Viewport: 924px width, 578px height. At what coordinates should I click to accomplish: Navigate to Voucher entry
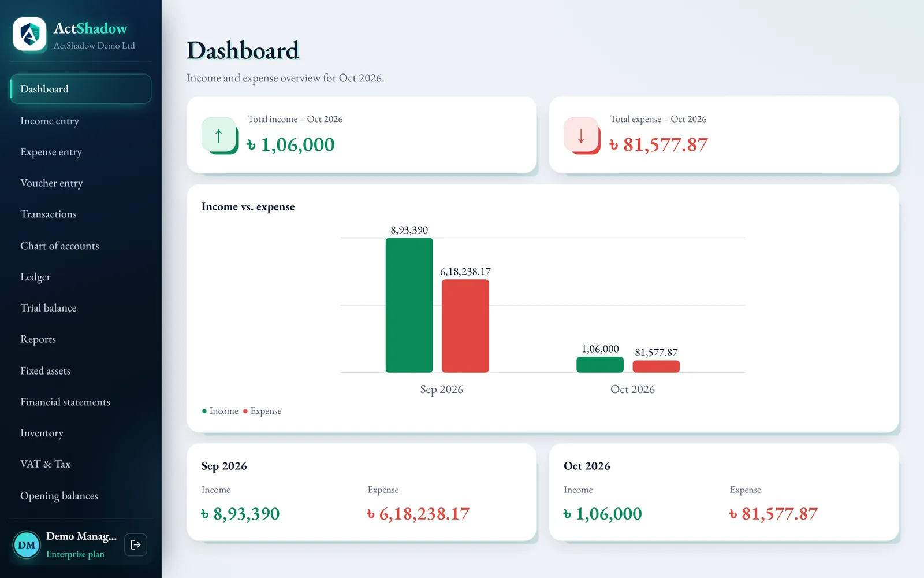[81, 183]
